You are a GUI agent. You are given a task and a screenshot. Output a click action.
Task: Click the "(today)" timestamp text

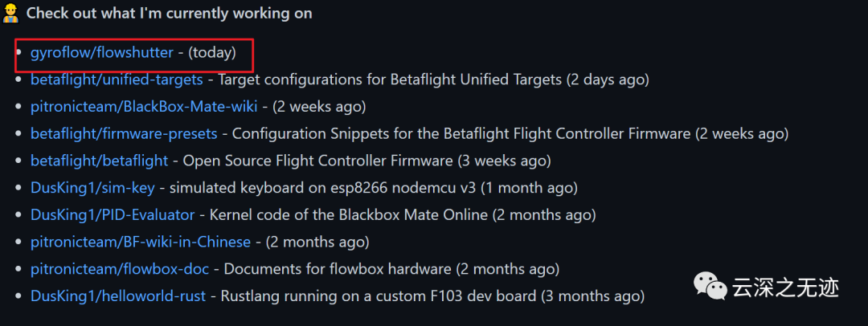pyautogui.click(x=212, y=52)
